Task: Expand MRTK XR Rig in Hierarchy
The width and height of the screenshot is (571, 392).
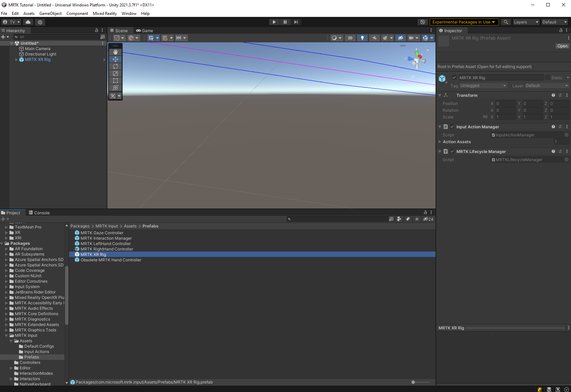Action: (16, 60)
